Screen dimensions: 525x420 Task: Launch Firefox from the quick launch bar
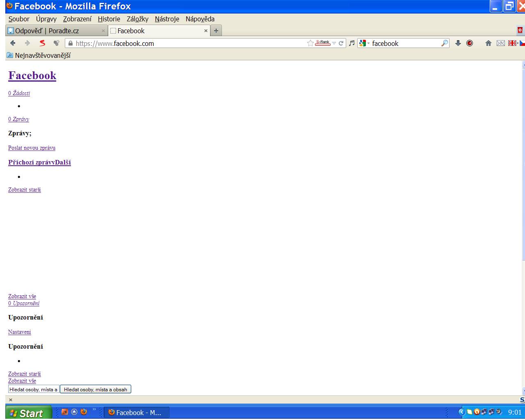84,412
